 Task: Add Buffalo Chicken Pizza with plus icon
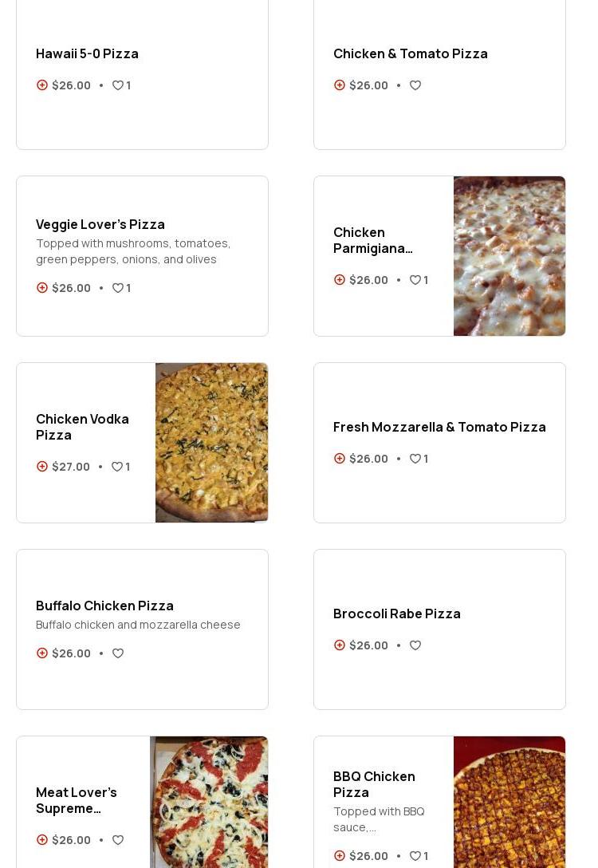click(42, 653)
